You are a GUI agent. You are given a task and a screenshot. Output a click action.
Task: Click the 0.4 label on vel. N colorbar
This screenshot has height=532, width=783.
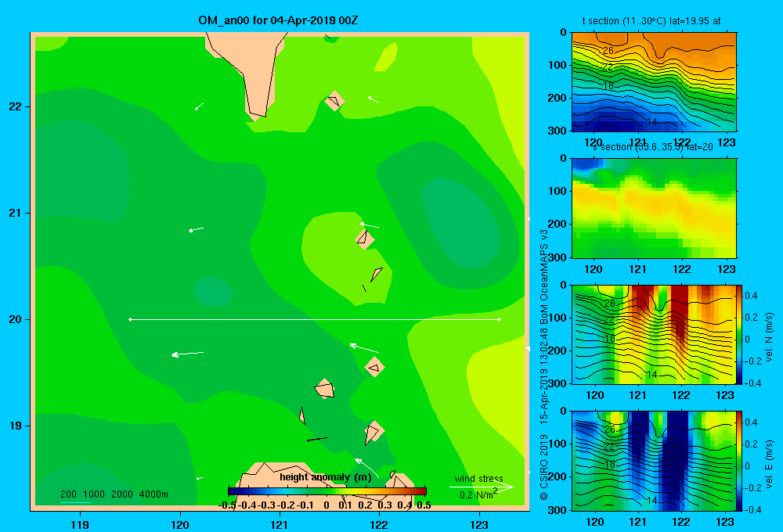click(x=751, y=296)
